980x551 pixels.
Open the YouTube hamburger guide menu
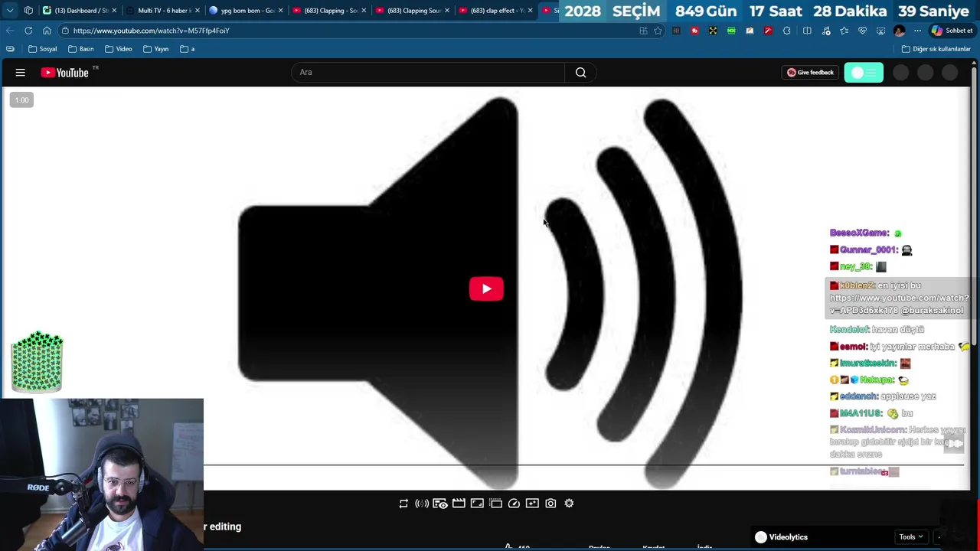[21, 73]
